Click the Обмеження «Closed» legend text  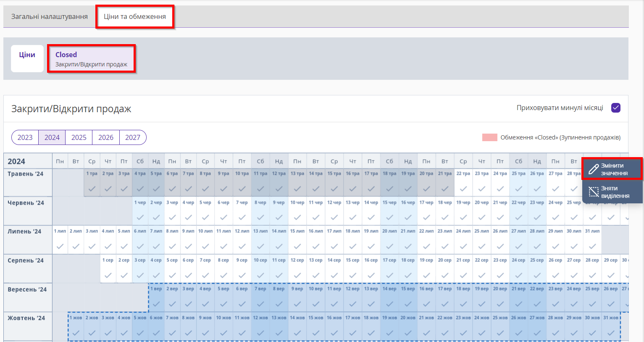click(x=560, y=137)
